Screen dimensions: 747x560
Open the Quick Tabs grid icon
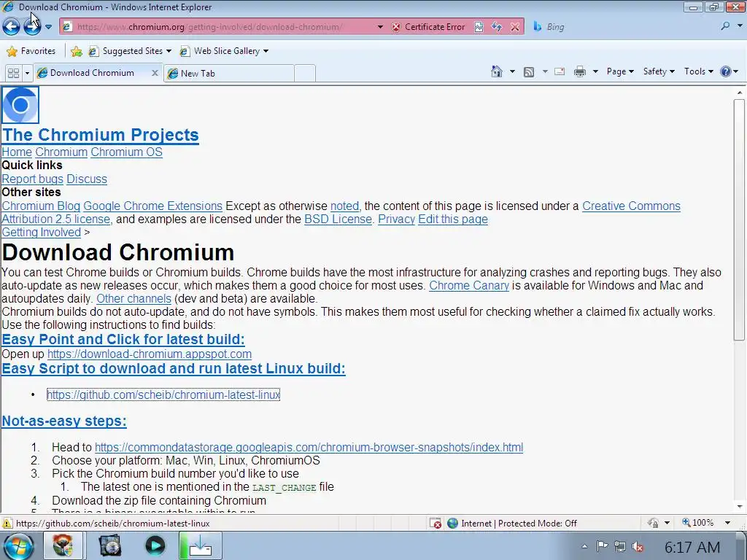13,74
